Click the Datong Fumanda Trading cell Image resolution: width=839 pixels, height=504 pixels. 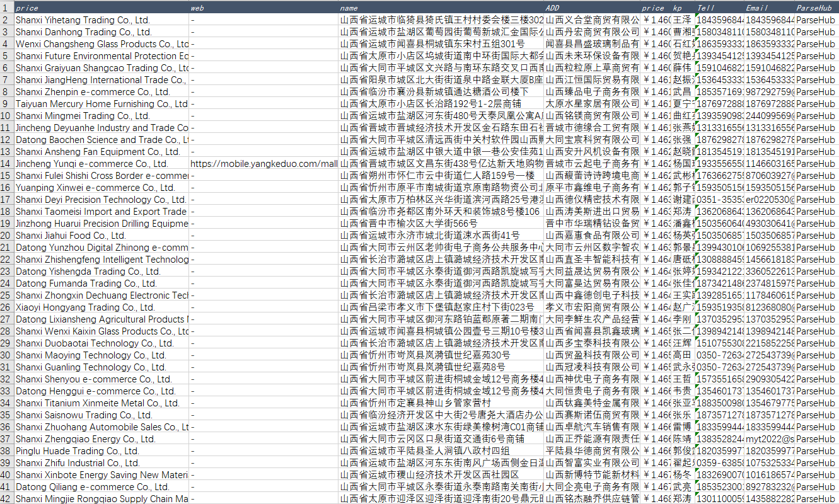tap(101, 283)
